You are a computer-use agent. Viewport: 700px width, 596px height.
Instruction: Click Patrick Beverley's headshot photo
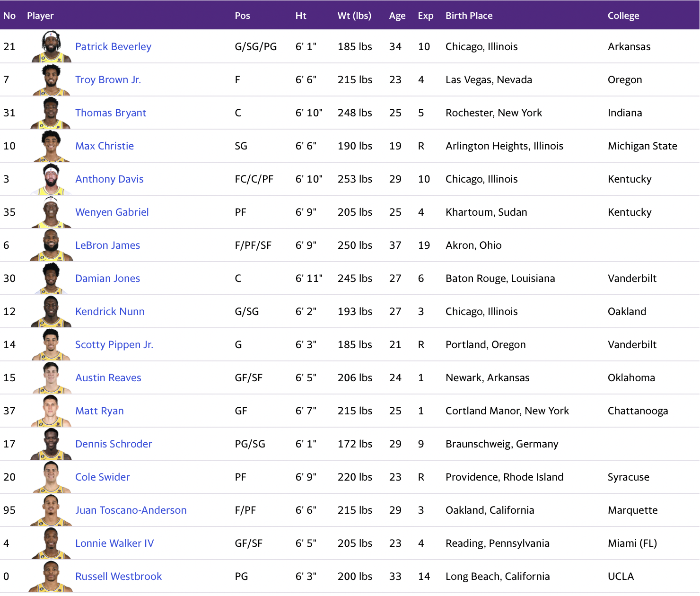coord(51,46)
